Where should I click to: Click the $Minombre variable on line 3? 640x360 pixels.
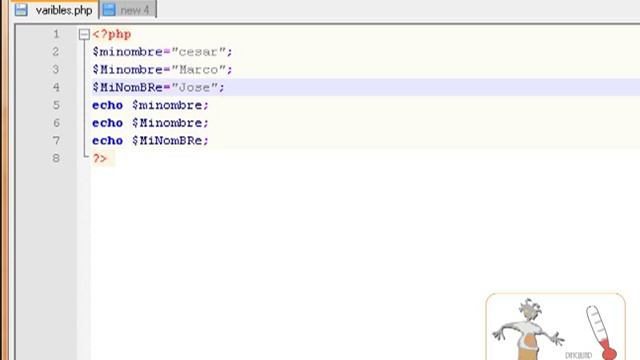pos(127,70)
